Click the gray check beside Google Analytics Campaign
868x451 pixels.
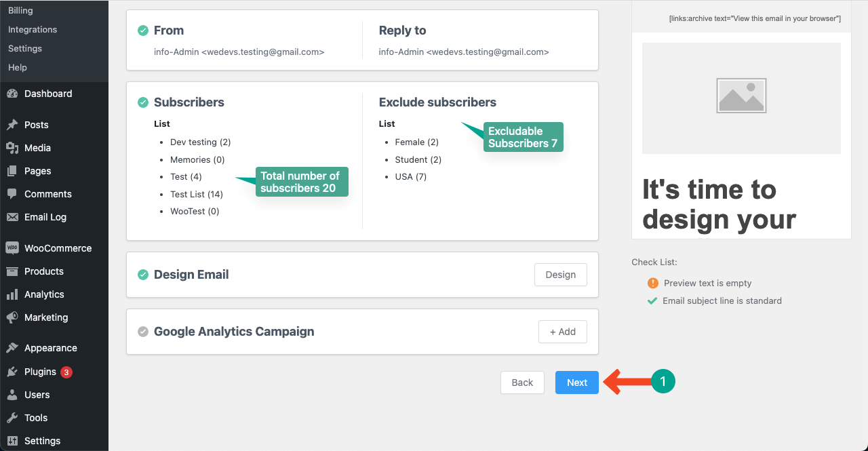click(x=143, y=332)
